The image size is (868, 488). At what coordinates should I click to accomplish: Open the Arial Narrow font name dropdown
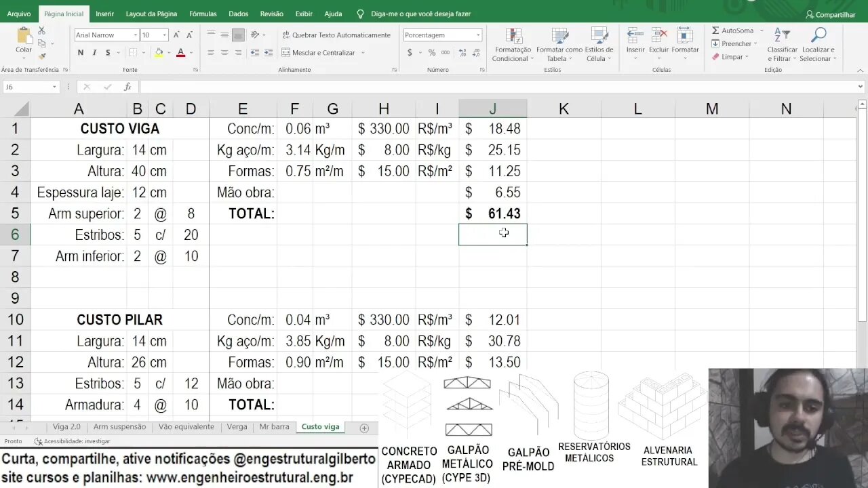pyautogui.click(x=136, y=35)
